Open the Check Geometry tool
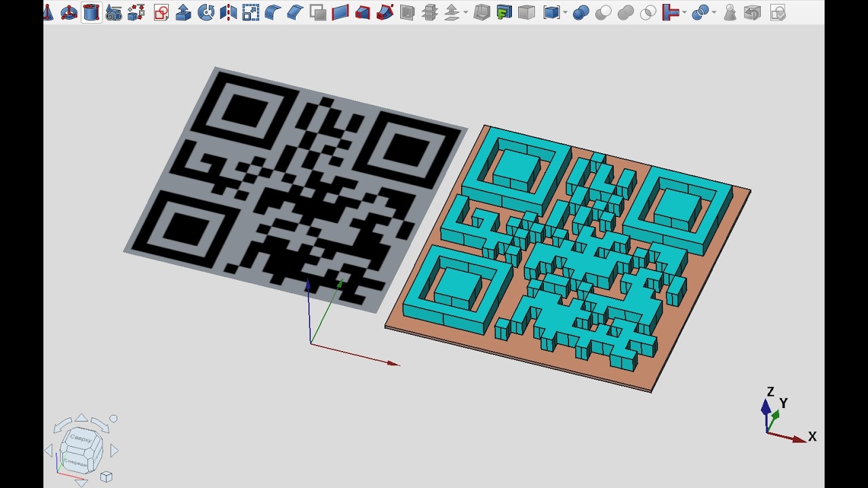The height and width of the screenshot is (488, 868). (730, 12)
